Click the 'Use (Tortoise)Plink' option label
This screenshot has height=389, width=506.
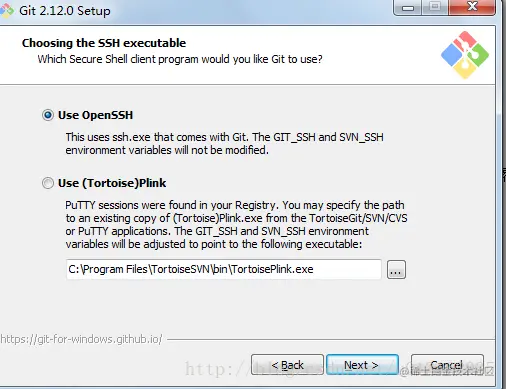click(112, 183)
